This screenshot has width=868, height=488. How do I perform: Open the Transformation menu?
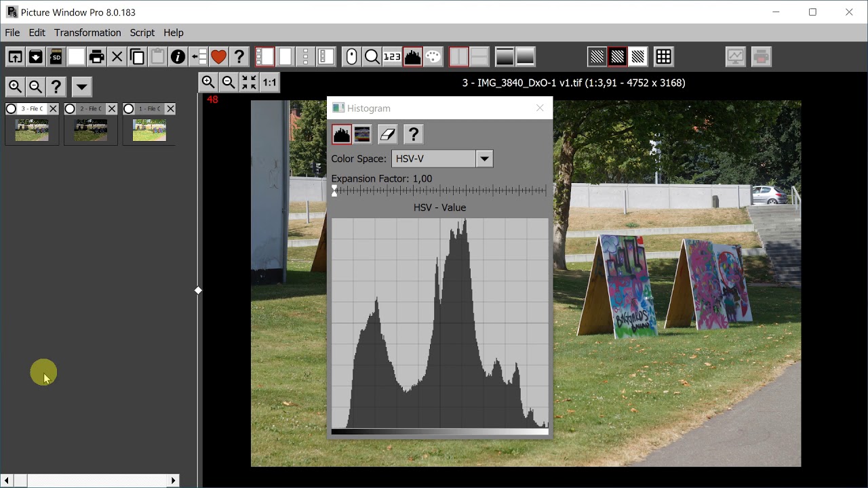point(87,33)
